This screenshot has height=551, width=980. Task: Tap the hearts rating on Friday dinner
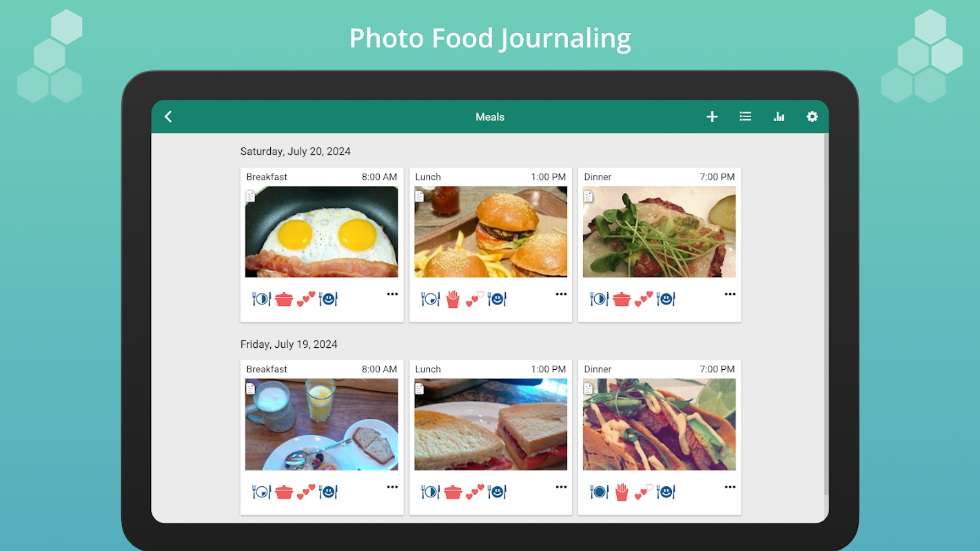pyautogui.click(x=644, y=492)
